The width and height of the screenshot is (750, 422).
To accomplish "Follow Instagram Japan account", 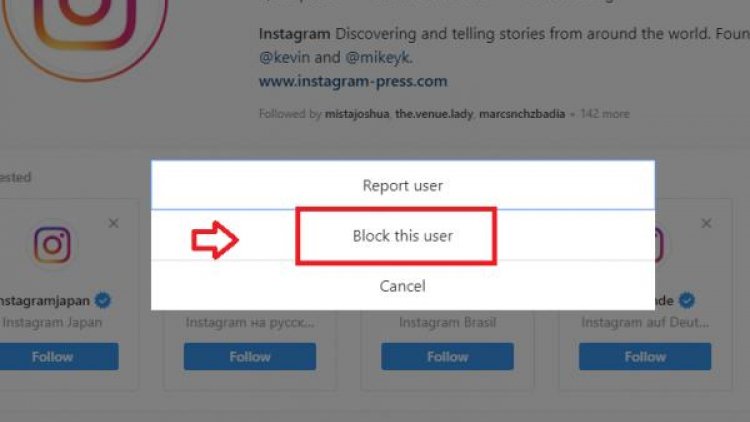I will (x=54, y=356).
